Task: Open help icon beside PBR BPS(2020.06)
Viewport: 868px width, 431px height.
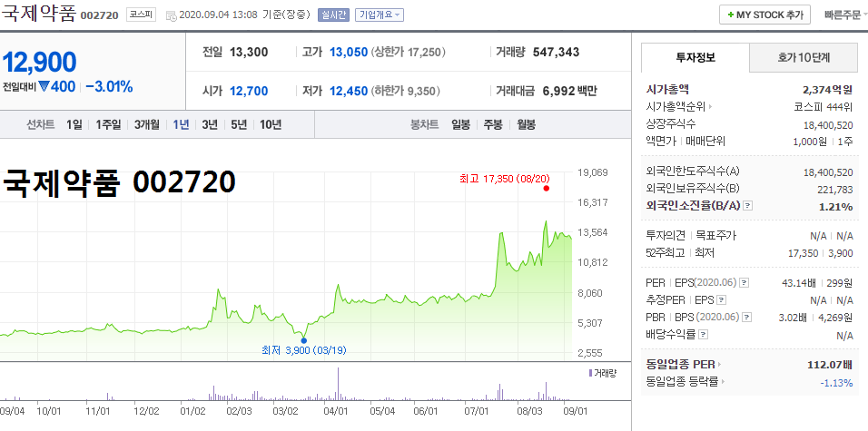Action: (x=746, y=318)
